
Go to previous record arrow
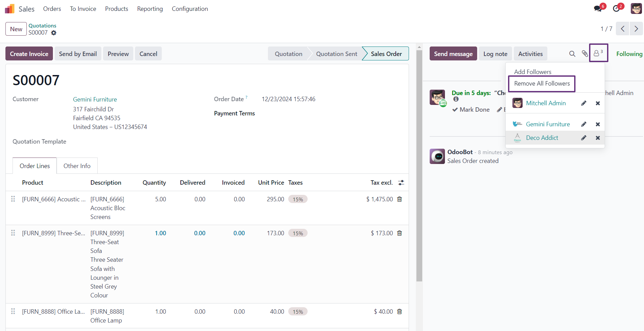(x=623, y=29)
